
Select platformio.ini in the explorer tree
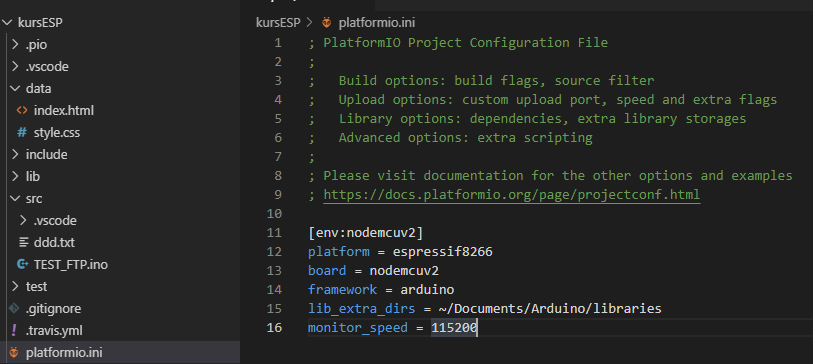click(x=64, y=353)
